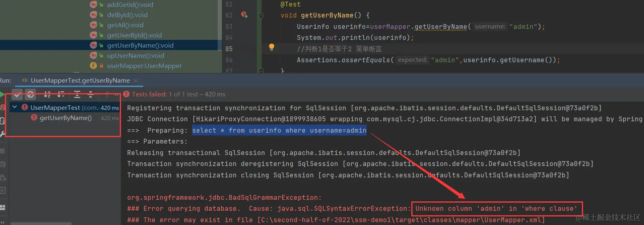Click the BadSqlGrammarException error line
Screen dimensions: 644x225
click(x=224, y=197)
